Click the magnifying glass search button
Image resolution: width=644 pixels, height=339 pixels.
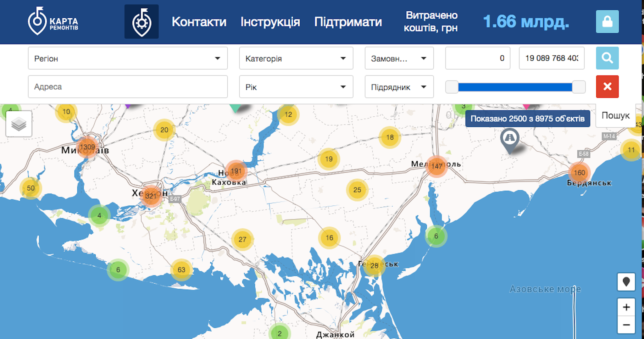(607, 58)
